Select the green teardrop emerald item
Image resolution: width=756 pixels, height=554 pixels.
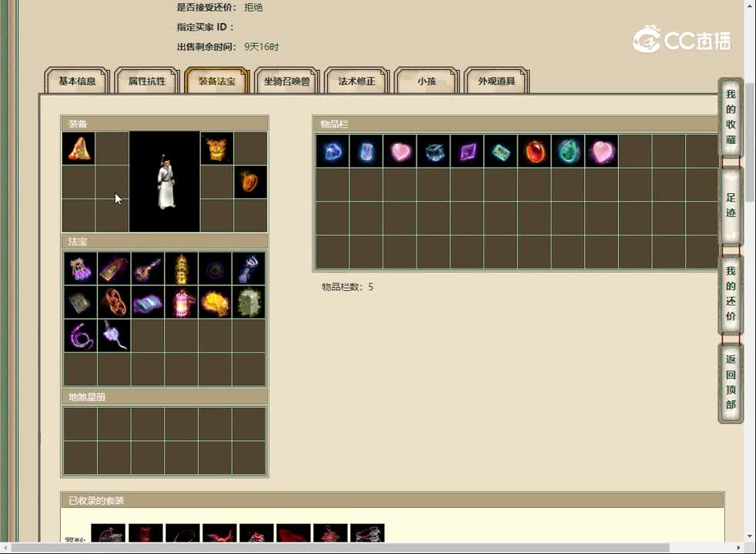pyautogui.click(x=568, y=152)
